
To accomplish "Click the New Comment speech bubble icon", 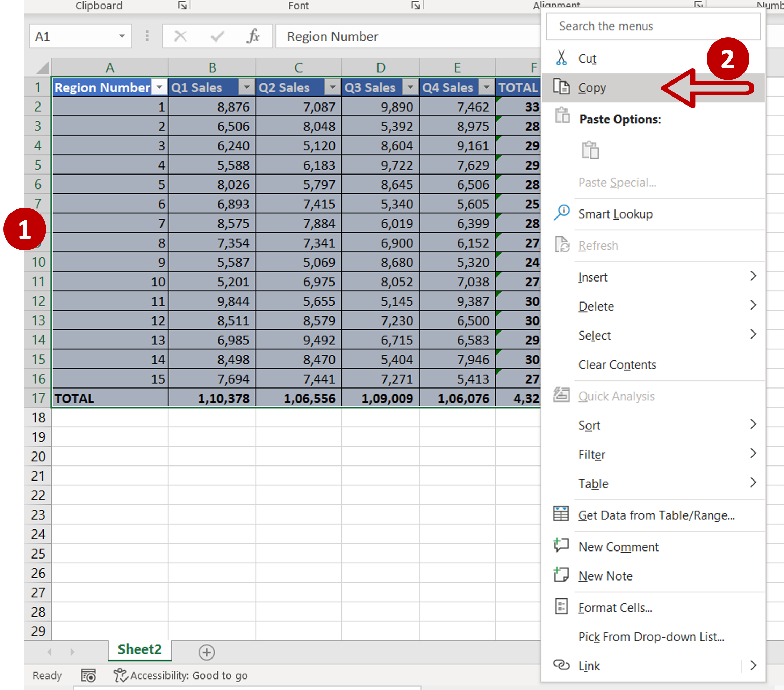I will click(x=561, y=546).
